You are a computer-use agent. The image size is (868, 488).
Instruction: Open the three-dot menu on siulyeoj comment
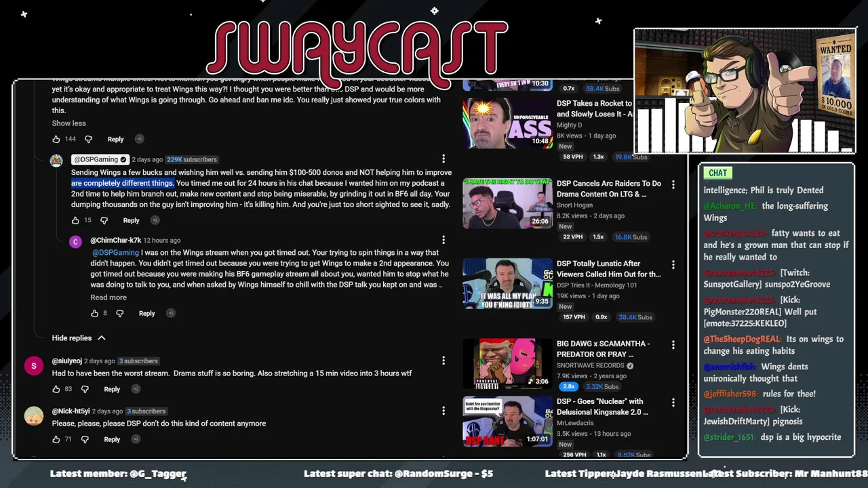pos(443,361)
